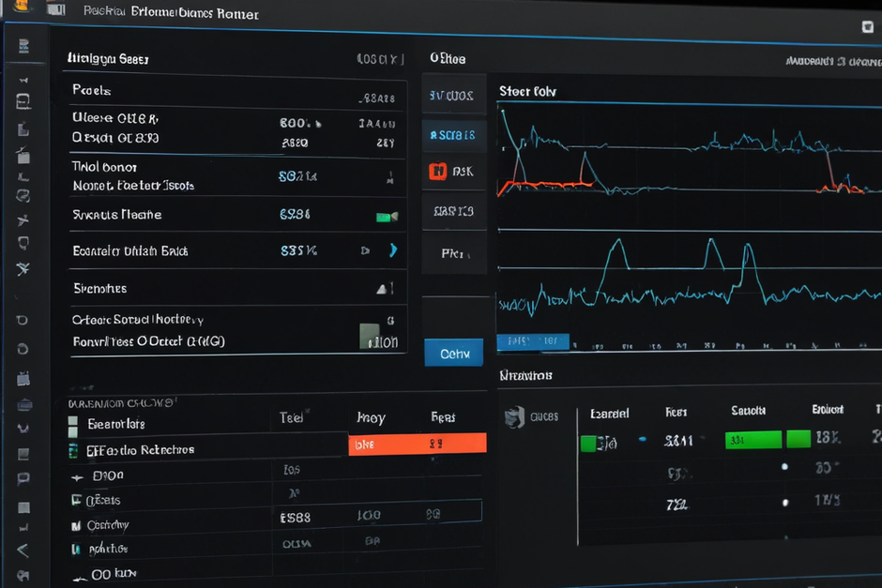Select the TV-shaped icon in left sidebar
Screen dimensions: 882x588
23,378
